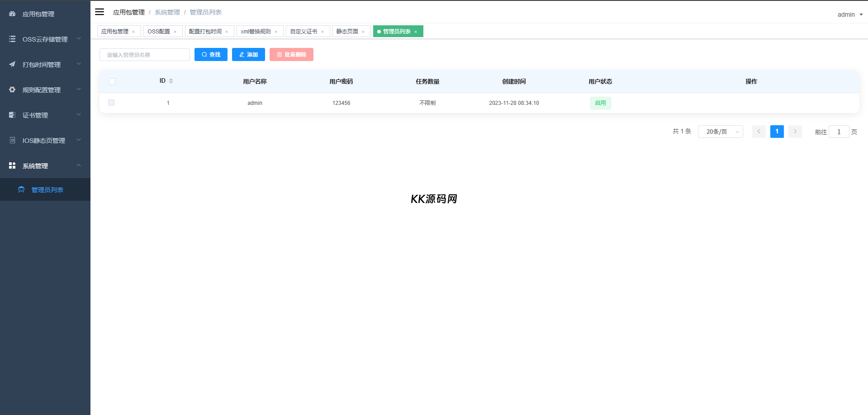Viewport: 868px width, 415px height.
Task: Click the 查找 search button
Action: click(211, 55)
